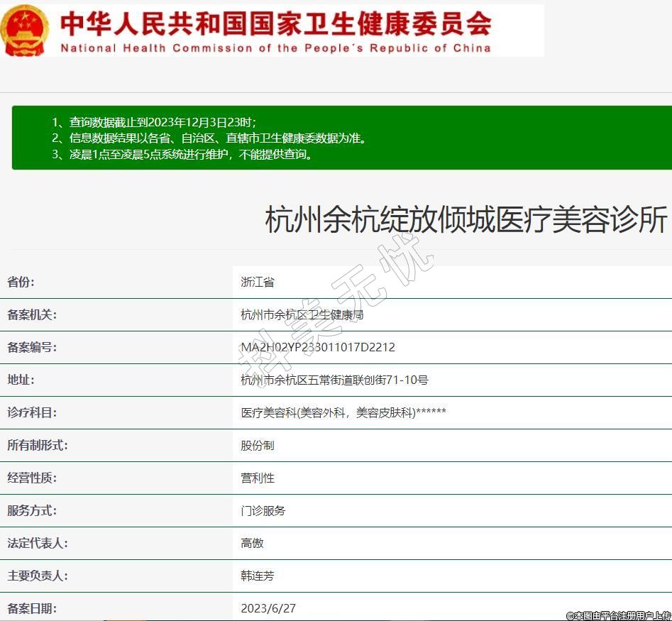Click the 营利性 business nature value
This screenshot has width=672, height=621.
point(257,478)
